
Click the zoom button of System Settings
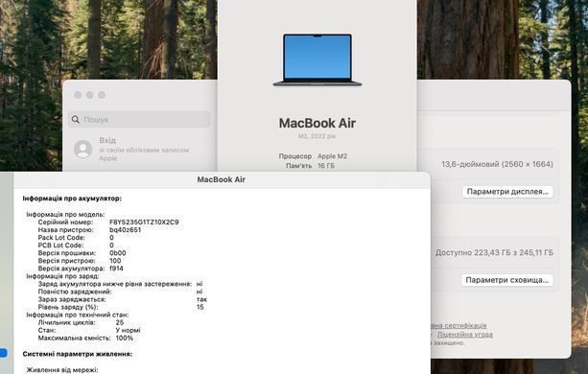tap(102, 95)
